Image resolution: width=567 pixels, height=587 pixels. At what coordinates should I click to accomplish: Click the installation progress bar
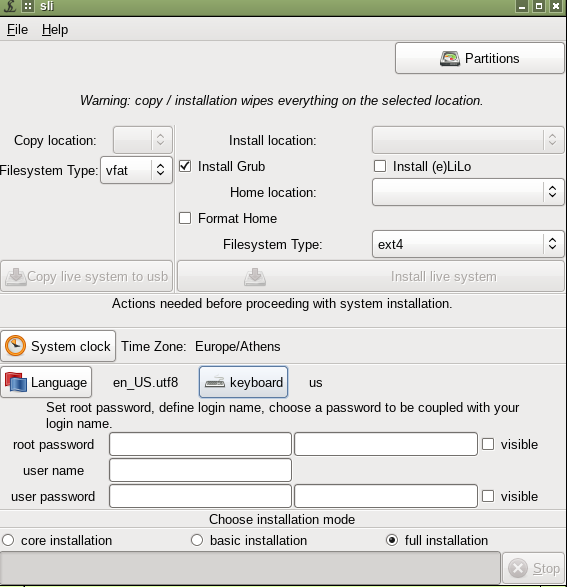click(250, 568)
